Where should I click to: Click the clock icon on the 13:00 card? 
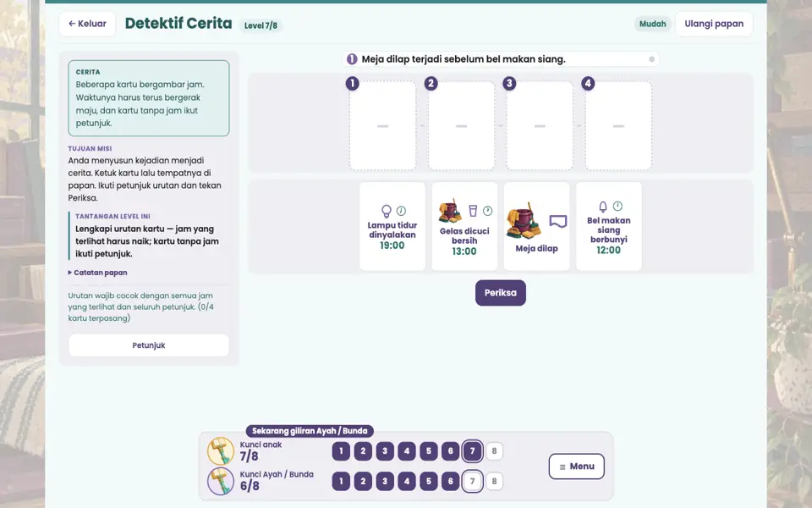[x=488, y=211]
